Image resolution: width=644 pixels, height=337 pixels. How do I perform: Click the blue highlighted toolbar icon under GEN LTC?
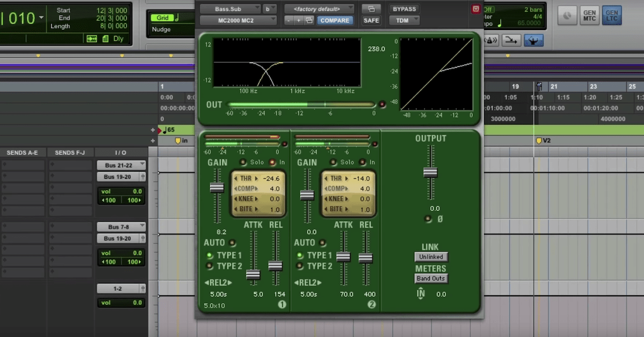tap(533, 40)
